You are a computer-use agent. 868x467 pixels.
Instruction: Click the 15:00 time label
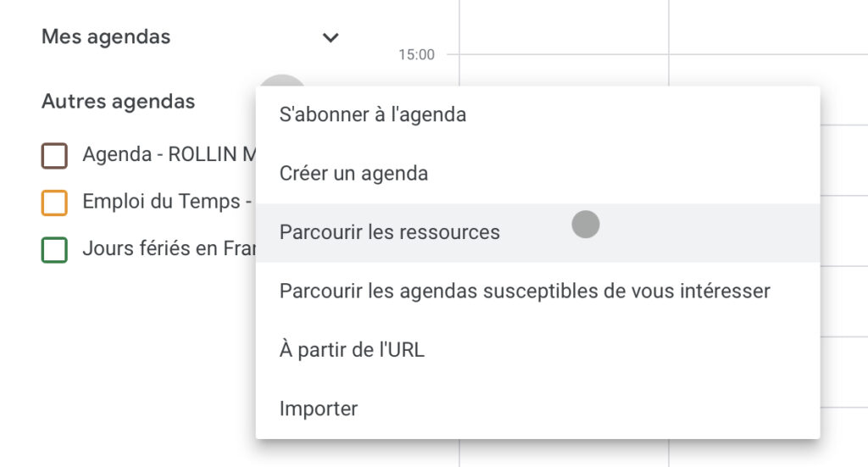[416, 55]
